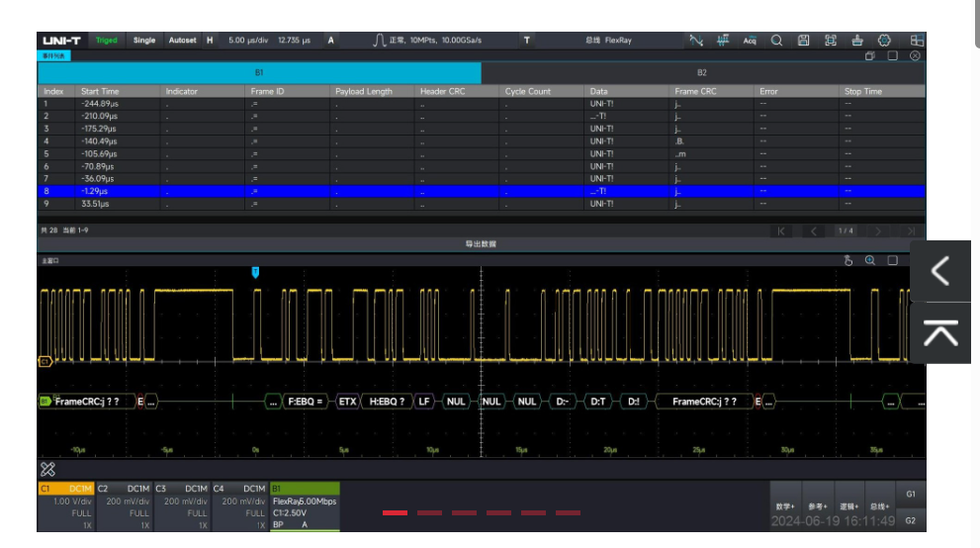Click the left-arrow back overlay button

(940, 271)
